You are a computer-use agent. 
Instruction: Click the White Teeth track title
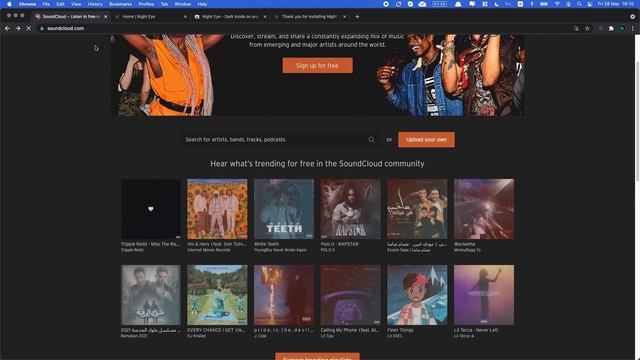(266, 244)
